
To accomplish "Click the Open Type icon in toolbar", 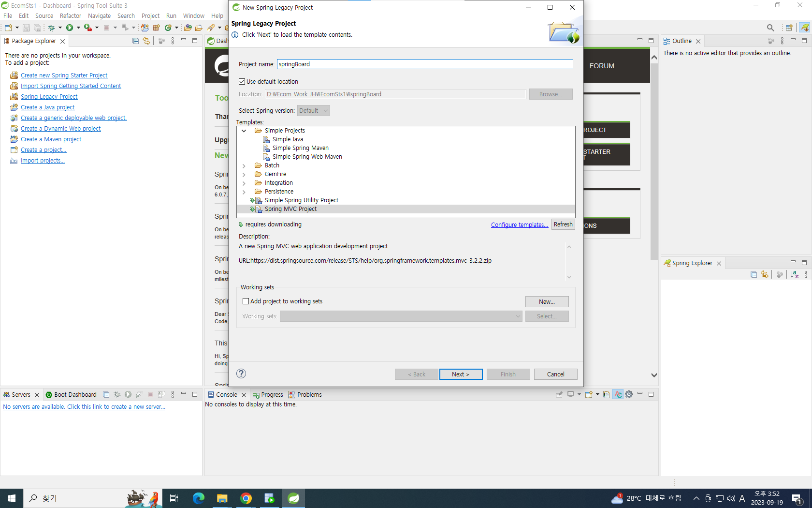I will 188,28.
